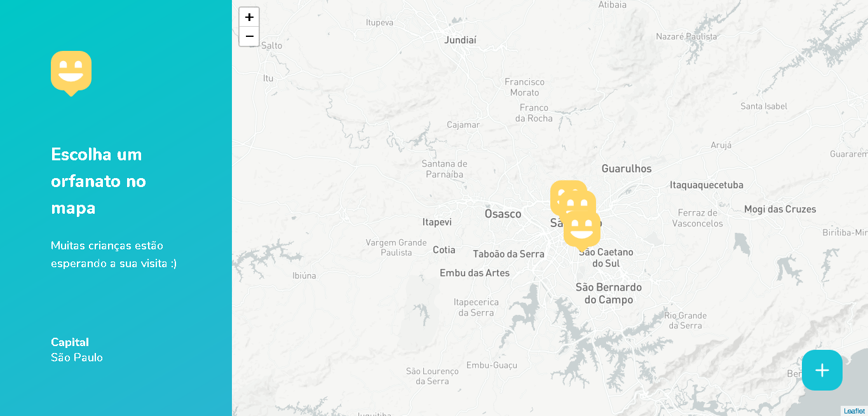Click the Jundiaí label on the map
The height and width of the screenshot is (416, 868).
[x=460, y=40]
